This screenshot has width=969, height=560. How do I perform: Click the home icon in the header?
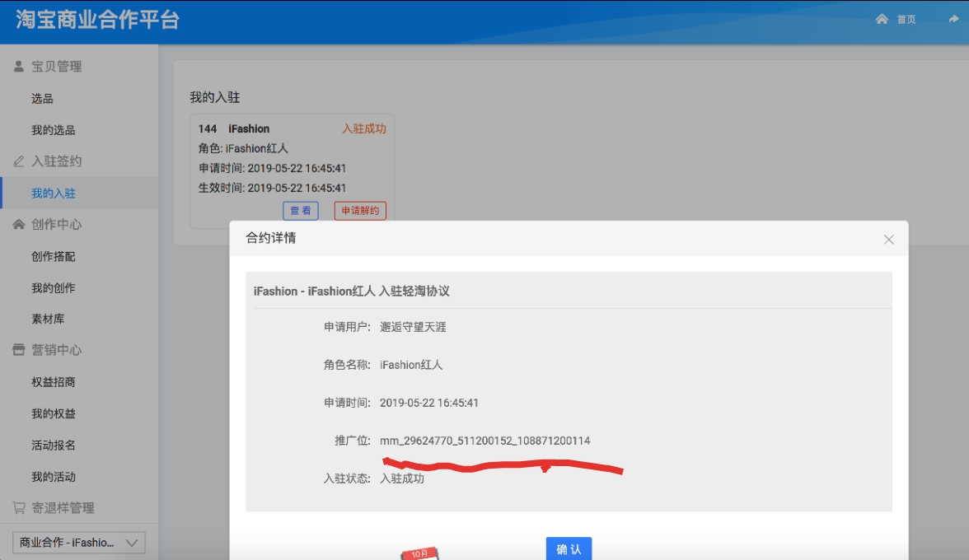click(x=882, y=19)
